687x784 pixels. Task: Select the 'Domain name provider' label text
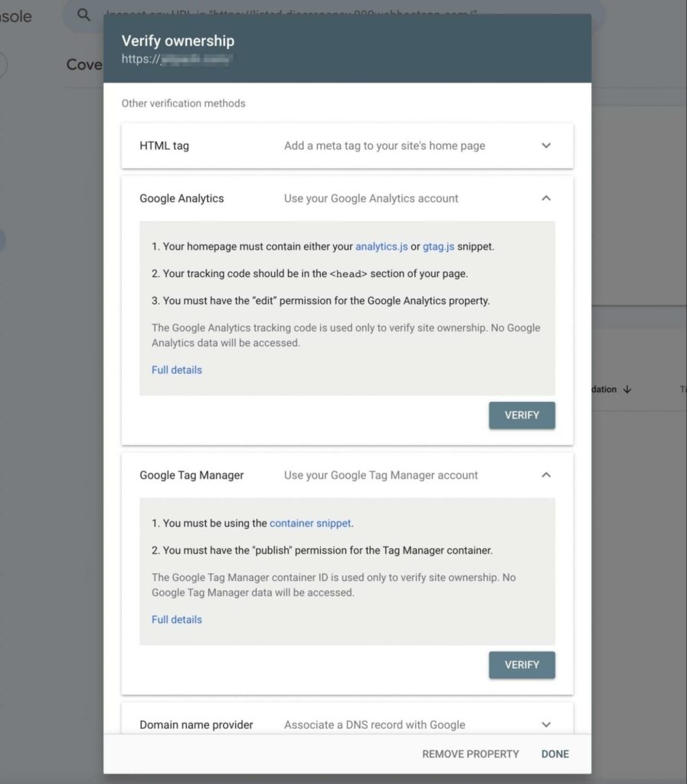[196, 724]
